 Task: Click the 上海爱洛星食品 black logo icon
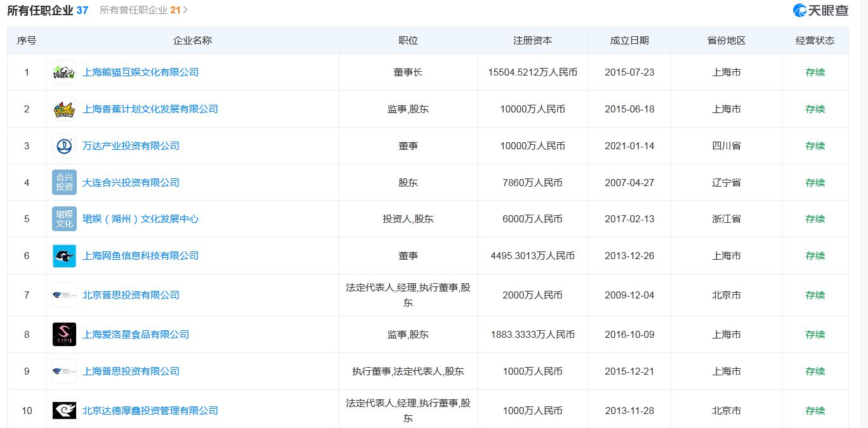click(64, 335)
